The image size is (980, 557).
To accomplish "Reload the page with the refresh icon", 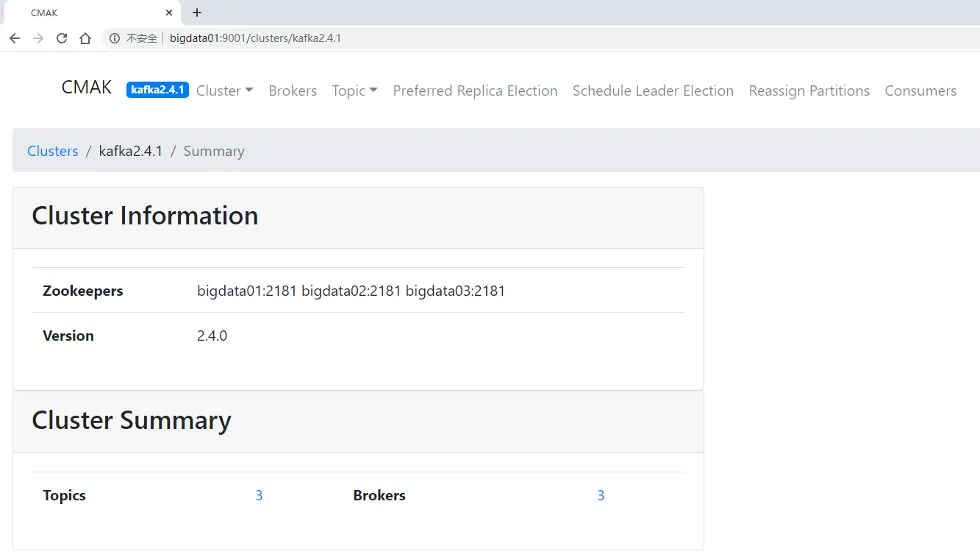I will click(62, 38).
